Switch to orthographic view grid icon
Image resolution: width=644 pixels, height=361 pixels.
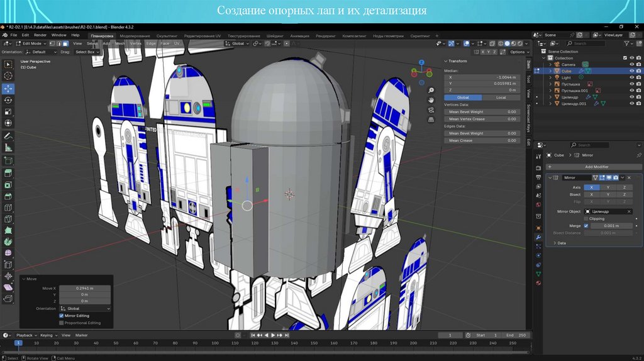[x=431, y=119]
